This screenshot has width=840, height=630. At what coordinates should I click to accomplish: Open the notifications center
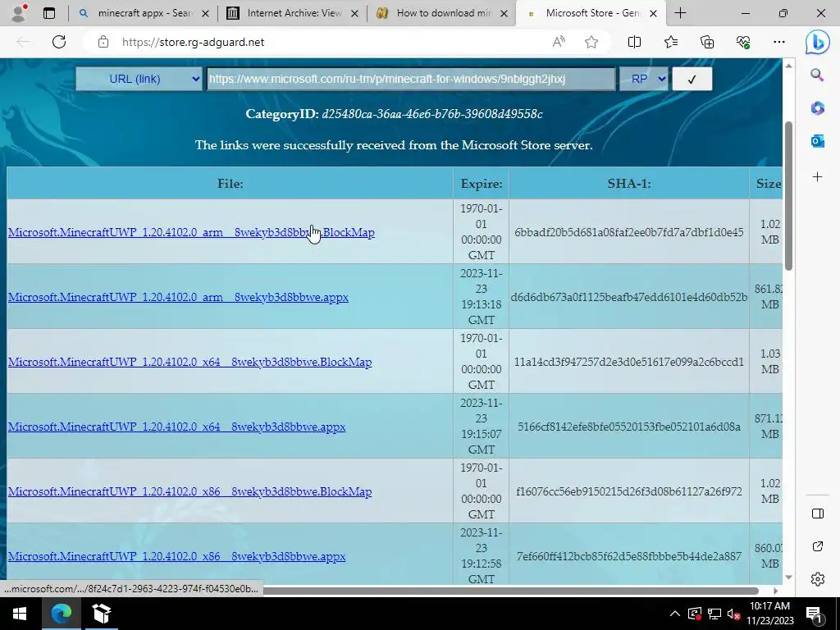[x=814, y=614]
